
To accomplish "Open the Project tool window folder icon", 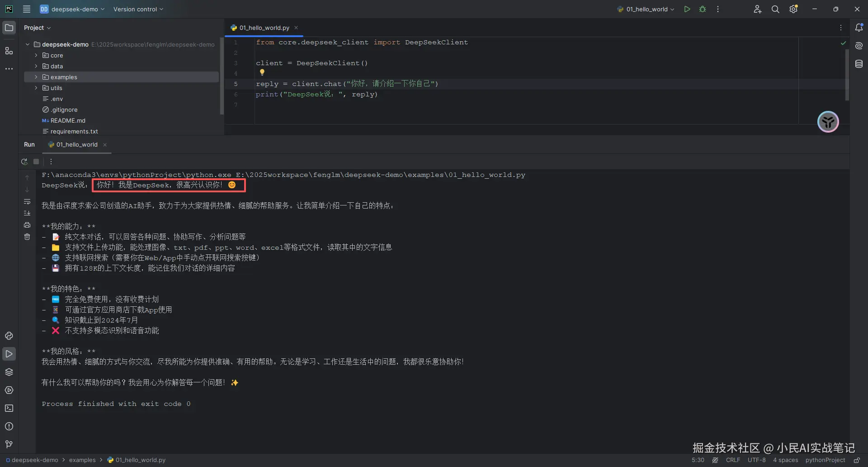I will 9,28.
